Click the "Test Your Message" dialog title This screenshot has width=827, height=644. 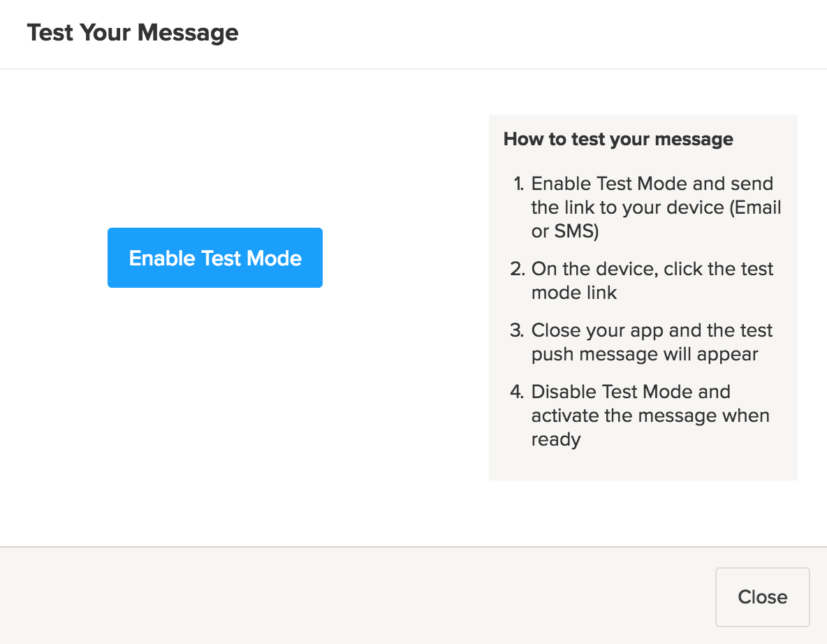point(133,33)
